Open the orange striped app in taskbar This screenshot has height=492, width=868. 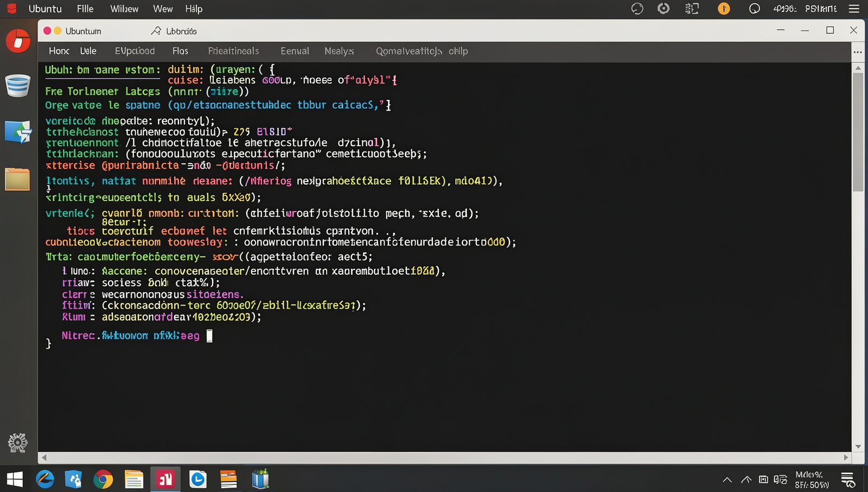[228, 480]
